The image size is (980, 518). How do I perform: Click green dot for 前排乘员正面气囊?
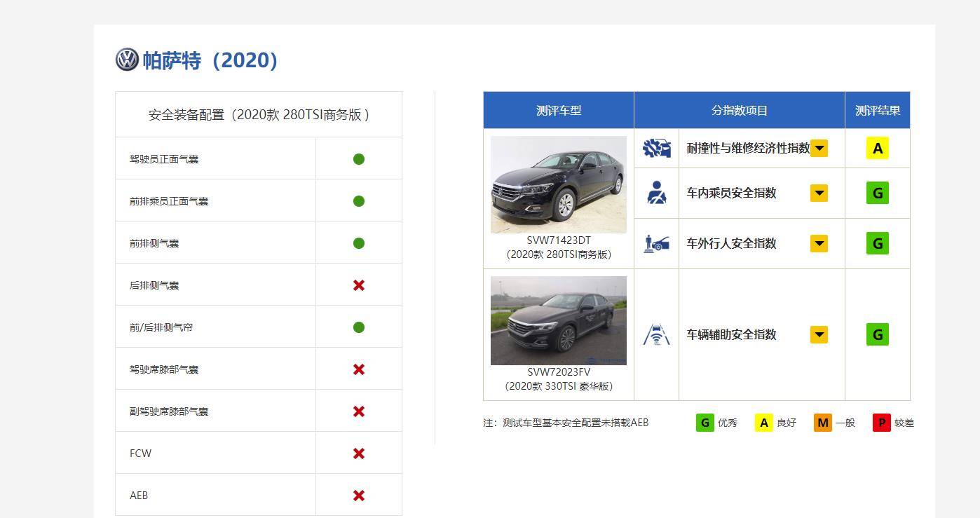[359, 201]
